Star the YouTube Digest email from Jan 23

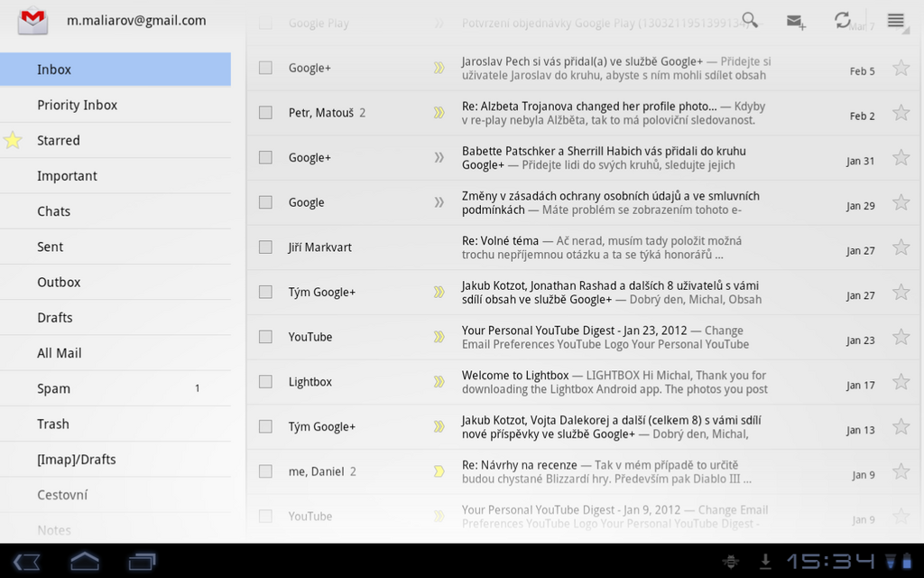pos(901,336)
